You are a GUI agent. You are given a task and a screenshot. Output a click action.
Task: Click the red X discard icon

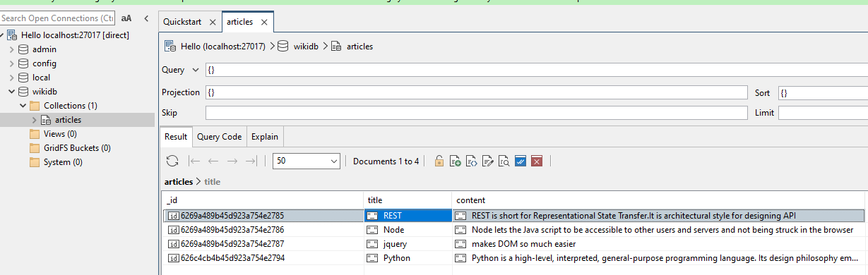click(537, 161)
